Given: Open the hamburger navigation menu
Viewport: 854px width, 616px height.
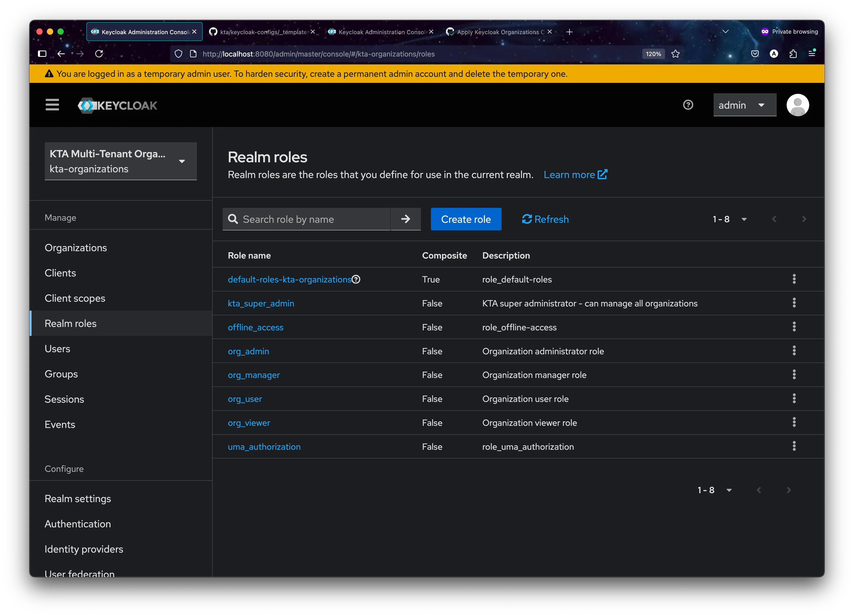Looking at the screenshot, I should click(52, 105).
